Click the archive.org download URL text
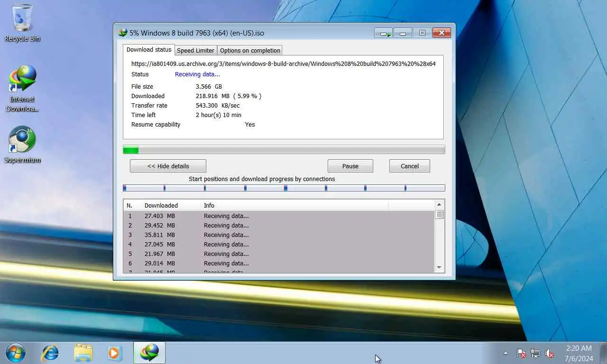Screen dimensions: 607x364 [284, 64]
